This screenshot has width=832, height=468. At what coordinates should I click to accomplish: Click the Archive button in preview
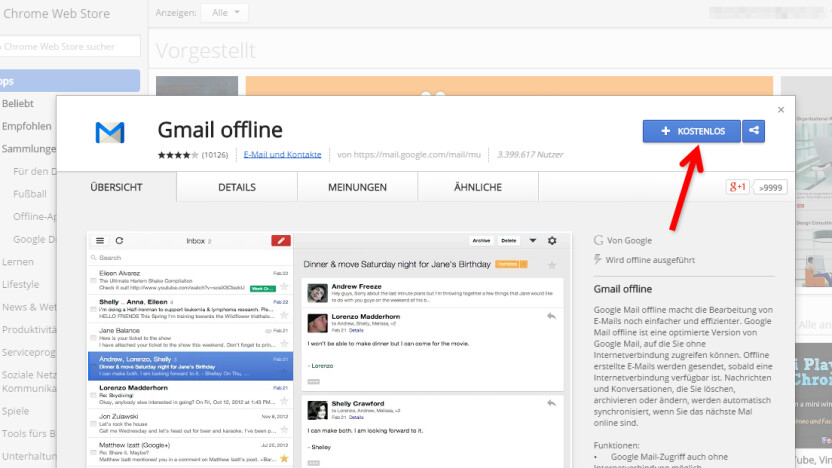coord(481,240)
